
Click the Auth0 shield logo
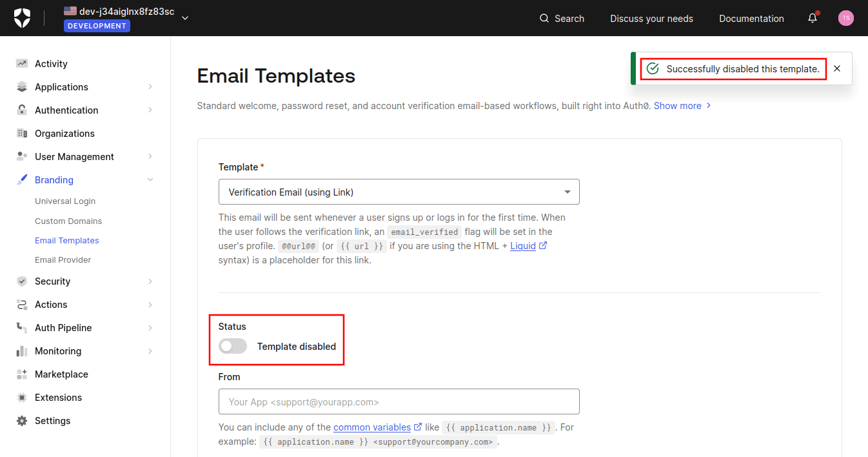click(x=22, y=18)
